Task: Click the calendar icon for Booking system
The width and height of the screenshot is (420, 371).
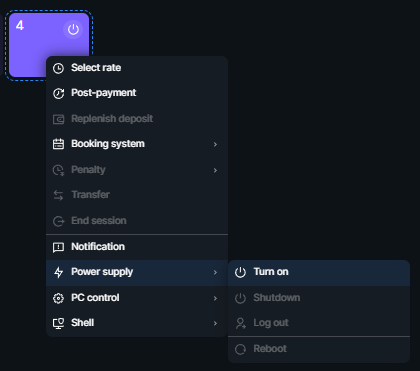Action: (58, 144)
